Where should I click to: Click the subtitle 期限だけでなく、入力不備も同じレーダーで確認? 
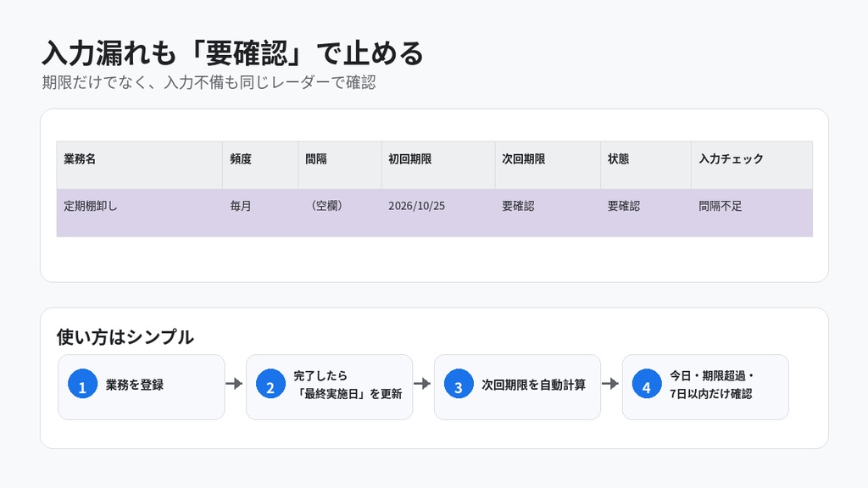[x=209, y=82]
